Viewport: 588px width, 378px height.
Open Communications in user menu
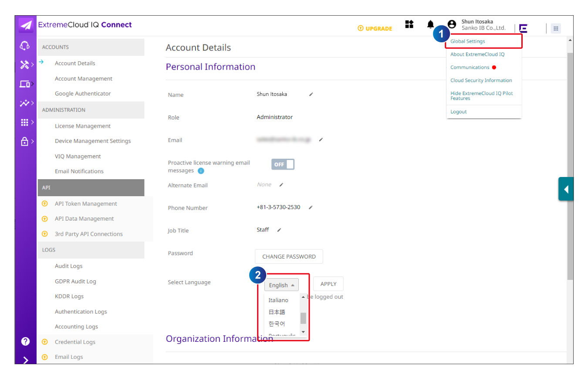pyautogui.click(x=470, y=68)
